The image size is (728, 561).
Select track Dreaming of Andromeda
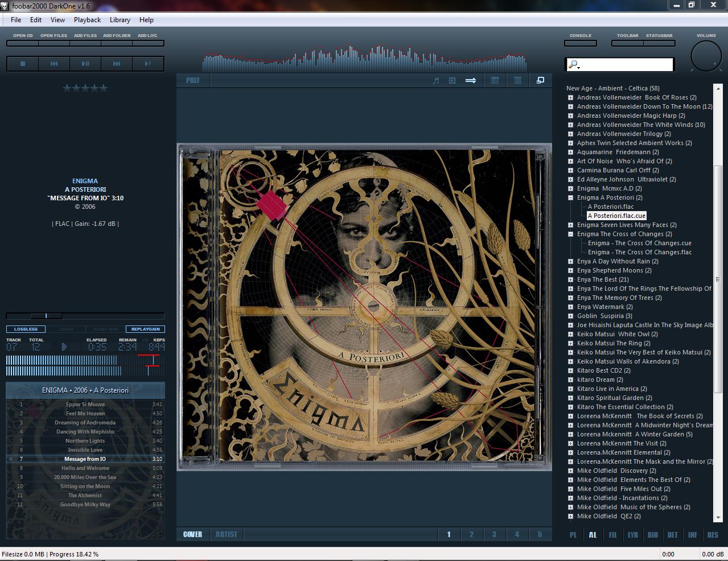[x=85, y=423]
